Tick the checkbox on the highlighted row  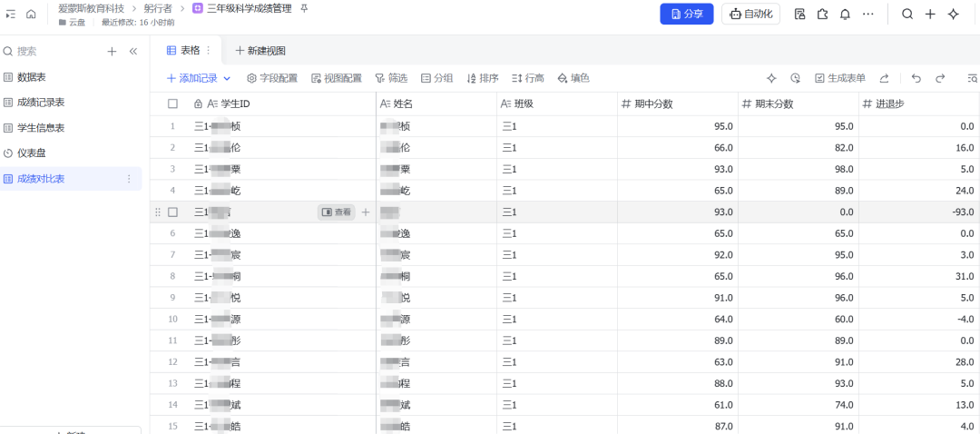coord(172,212)
